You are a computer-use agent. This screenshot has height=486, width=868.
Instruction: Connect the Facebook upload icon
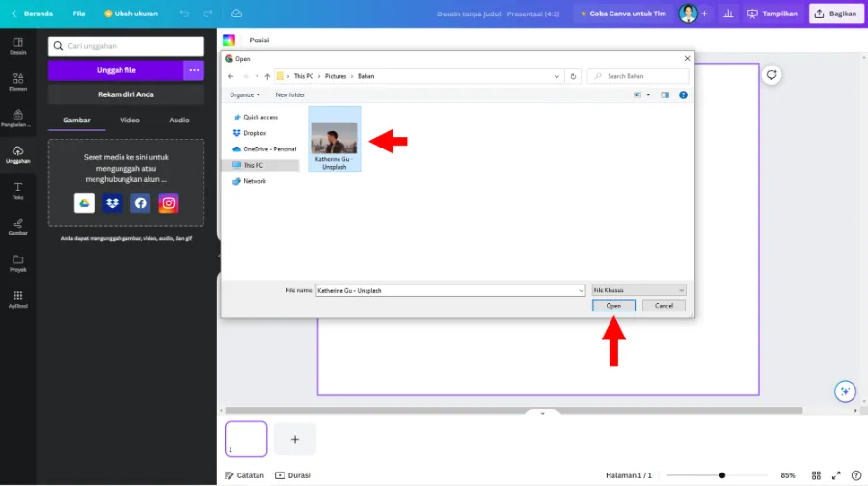pos(141,203)
